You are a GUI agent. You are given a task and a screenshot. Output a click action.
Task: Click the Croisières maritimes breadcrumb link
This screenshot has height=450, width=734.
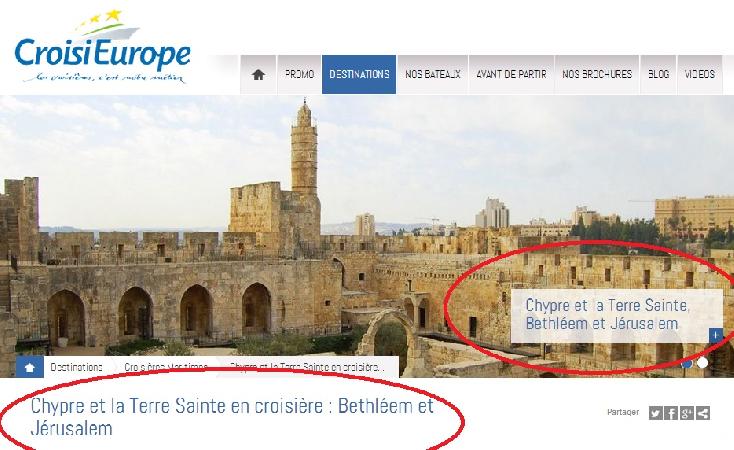pyautogui.click(x=166, y=368)
